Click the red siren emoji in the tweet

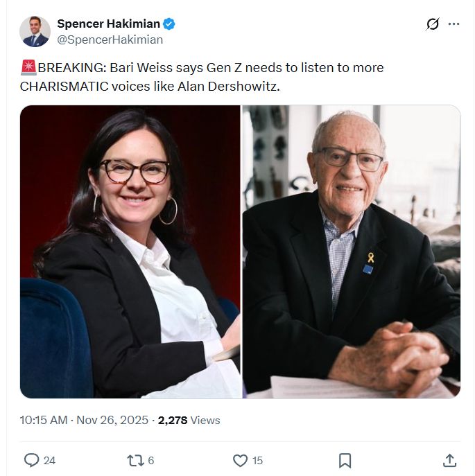[28, 67]
